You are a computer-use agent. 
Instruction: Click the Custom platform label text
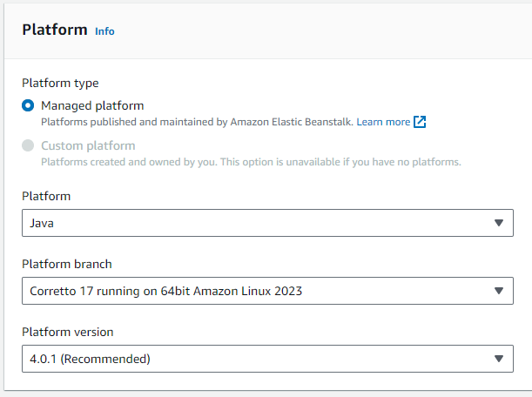(x=88, y=146)
